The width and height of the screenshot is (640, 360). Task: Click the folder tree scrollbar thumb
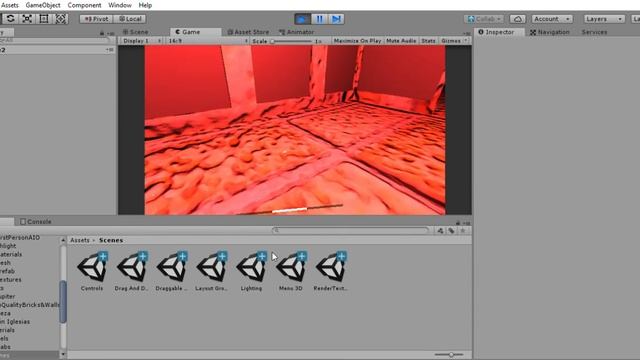coord(63,302)
